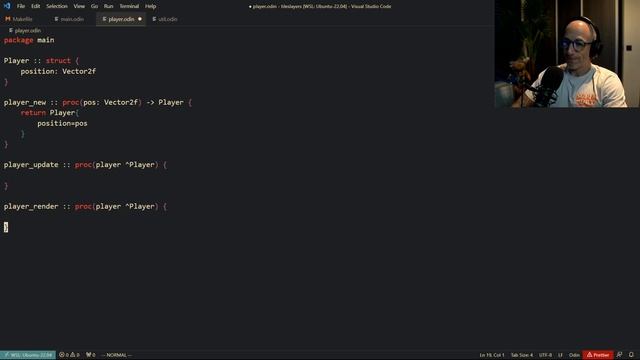This screenshot has height=360, width=640.
Task: Open the Go menu
Action: (94, 6)
